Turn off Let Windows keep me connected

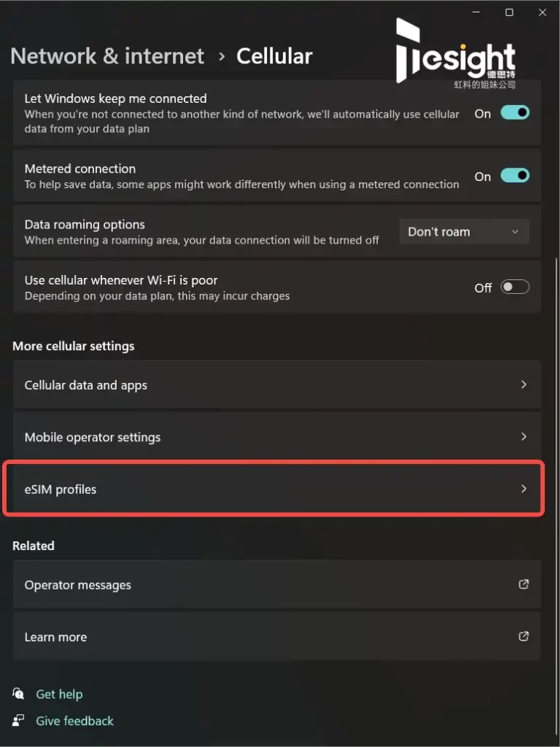pos(515,113)
